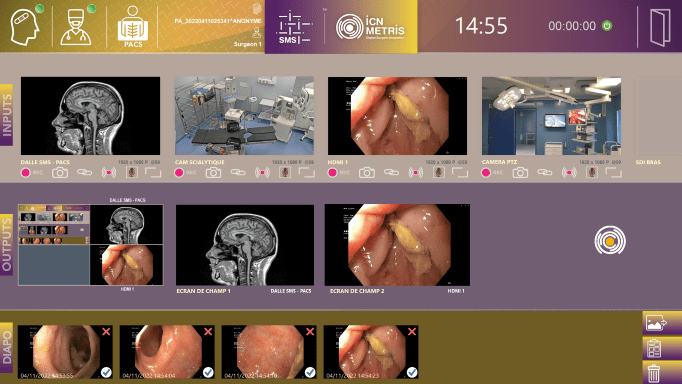Delete slide captured at 14:54:10
This screenshot has height=384, width=682.
(x=310, y=332)
